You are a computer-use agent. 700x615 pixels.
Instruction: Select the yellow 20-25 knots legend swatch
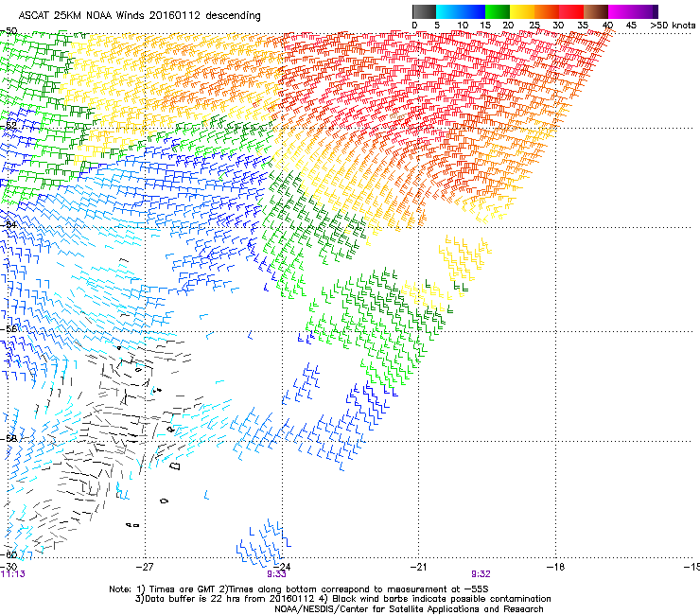(x=522, y=11)
